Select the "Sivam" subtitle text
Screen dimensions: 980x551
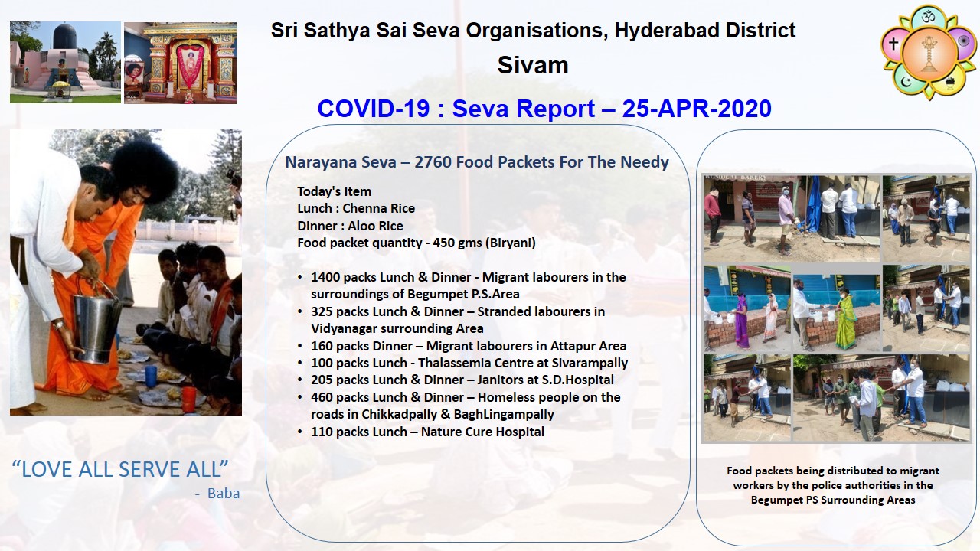(533, 65)
